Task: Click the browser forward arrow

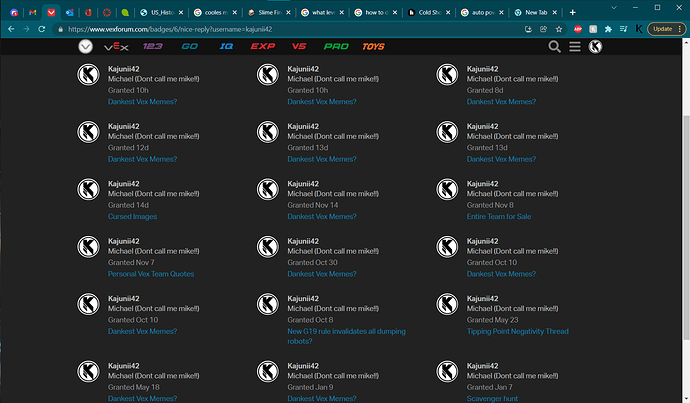Action: [x=26, y=29]
